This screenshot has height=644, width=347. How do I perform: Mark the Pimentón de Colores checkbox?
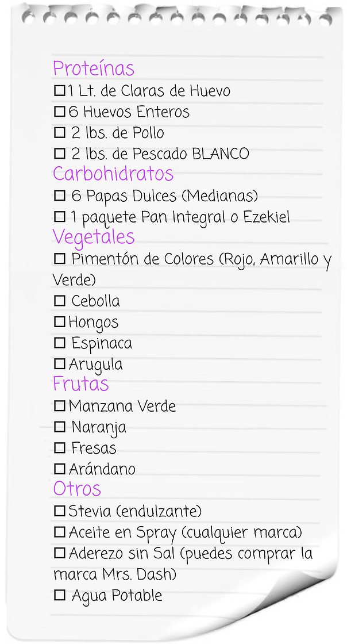click(x=60, y=259)
